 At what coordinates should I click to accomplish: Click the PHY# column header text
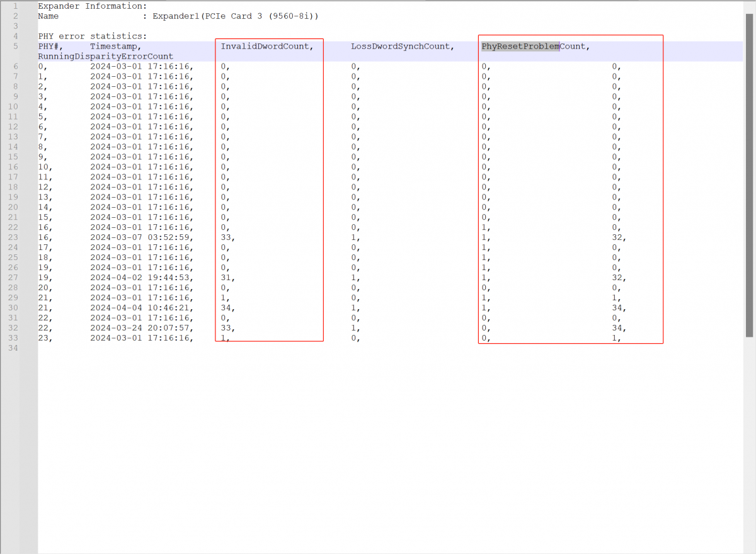point(50,47)
